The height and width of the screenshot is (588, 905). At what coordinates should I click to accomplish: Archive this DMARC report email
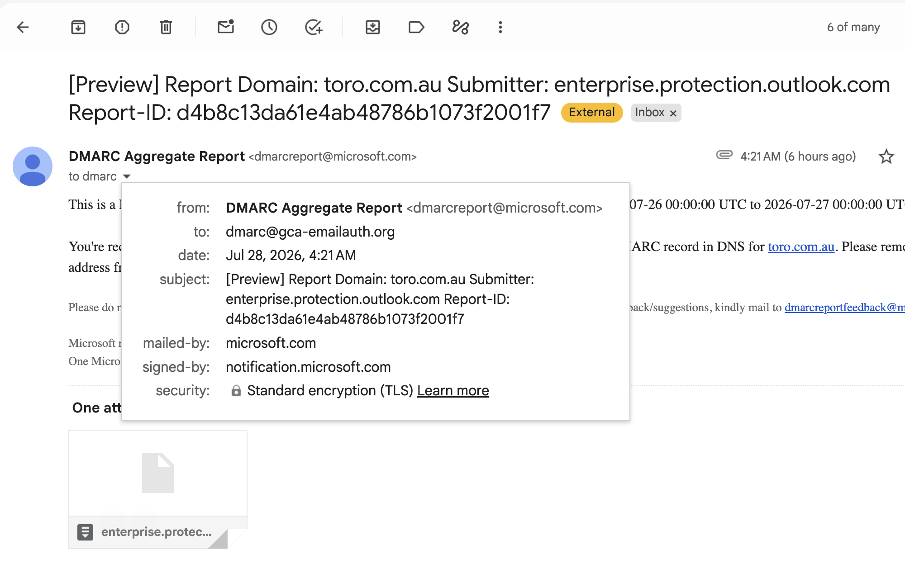point(78,27)
